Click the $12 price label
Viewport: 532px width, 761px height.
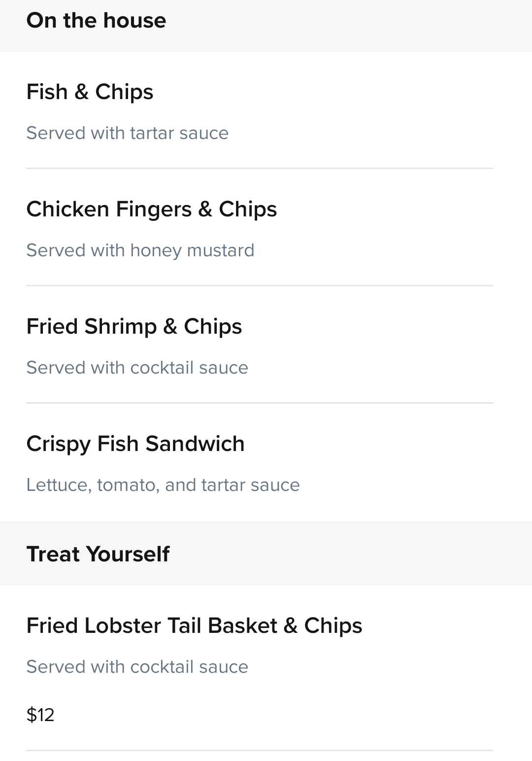(40, 715)
